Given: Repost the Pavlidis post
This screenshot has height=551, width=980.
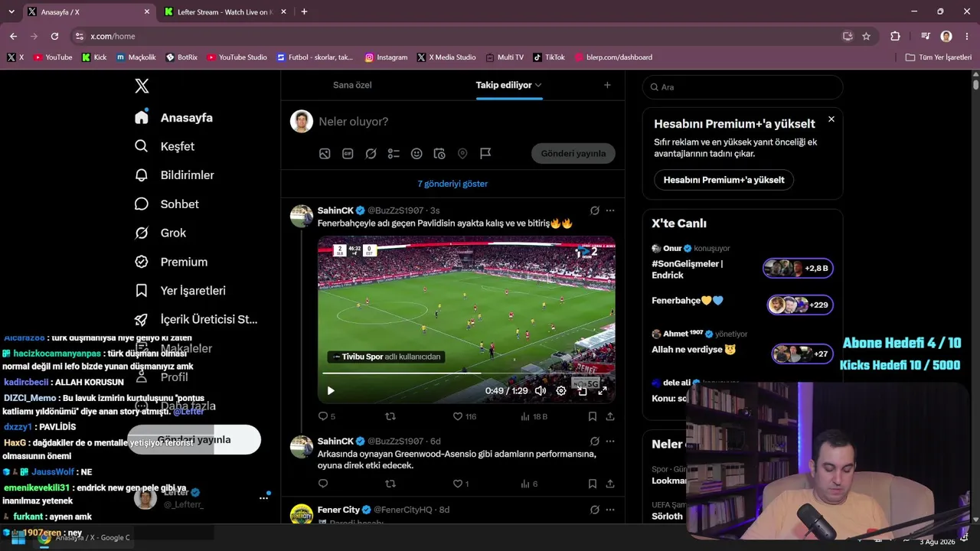Looking at the screenshot, I should (390, 416).
